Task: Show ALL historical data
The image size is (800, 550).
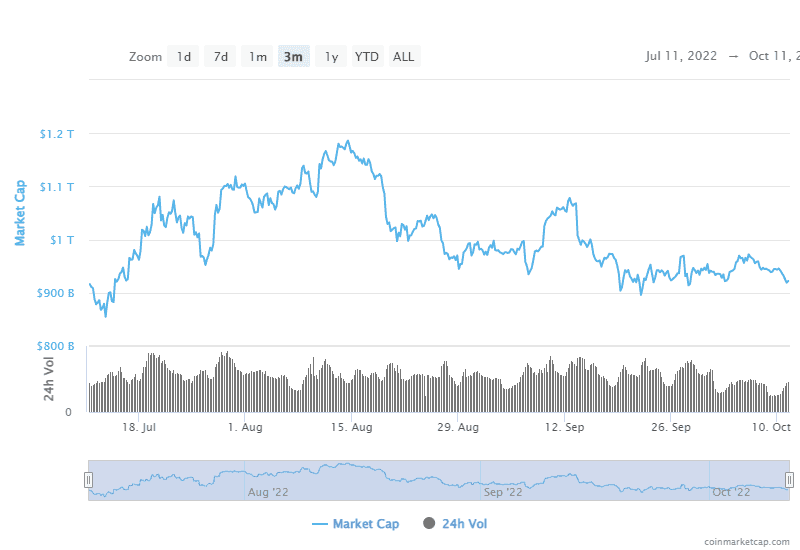Action: pos(404,57)
